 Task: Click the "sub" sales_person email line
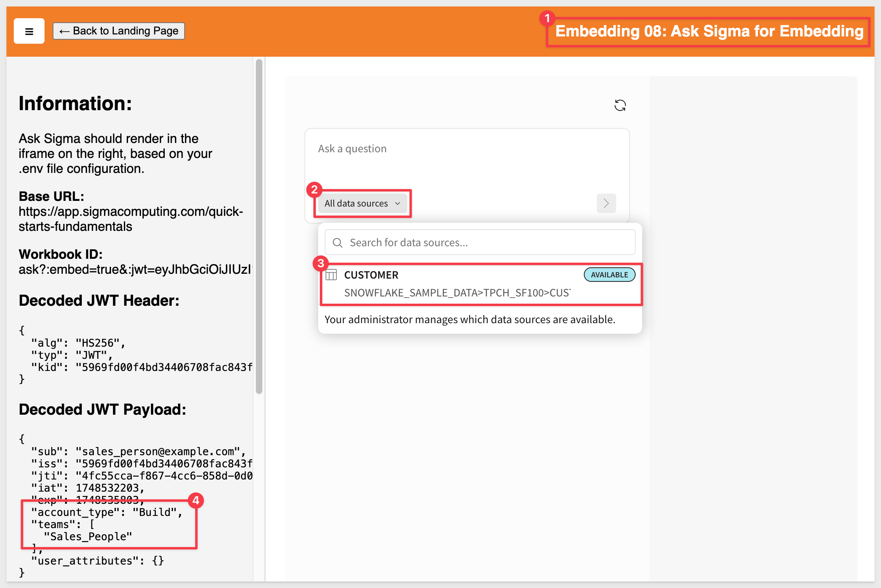[x=138, y=452]
